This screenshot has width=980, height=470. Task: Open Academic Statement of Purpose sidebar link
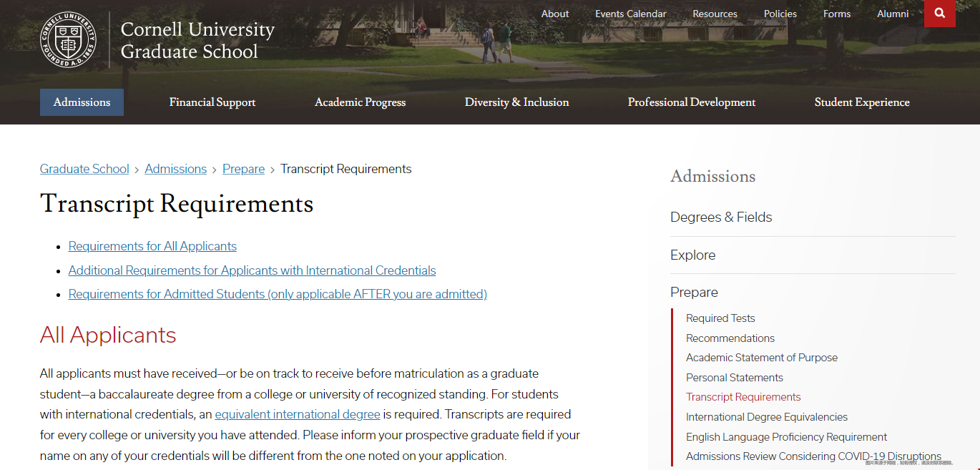click(x=762, y=358)
